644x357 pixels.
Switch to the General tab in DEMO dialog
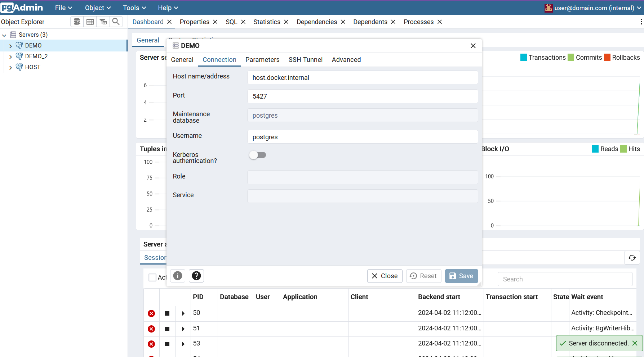[182, 60]
